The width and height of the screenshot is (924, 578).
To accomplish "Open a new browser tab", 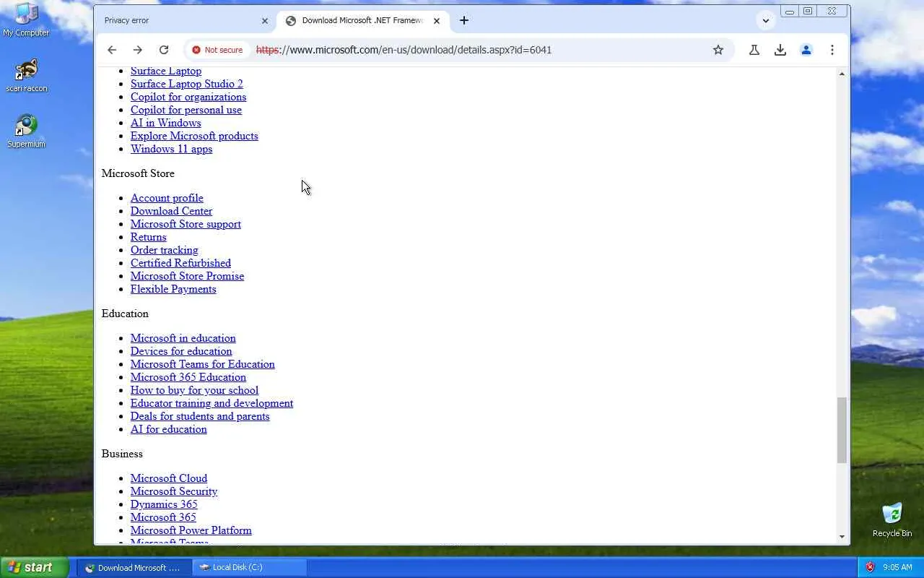I will click(464, 20).
